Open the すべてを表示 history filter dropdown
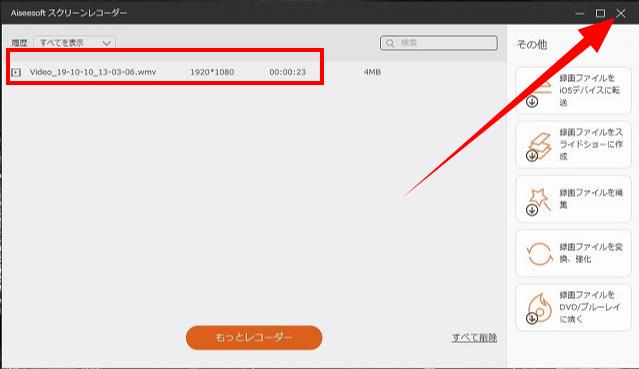639x369 pixels. (x=75, y=43)
